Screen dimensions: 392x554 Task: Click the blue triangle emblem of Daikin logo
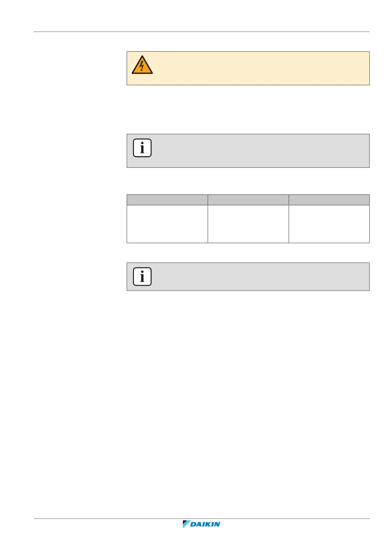coord(186,524)
